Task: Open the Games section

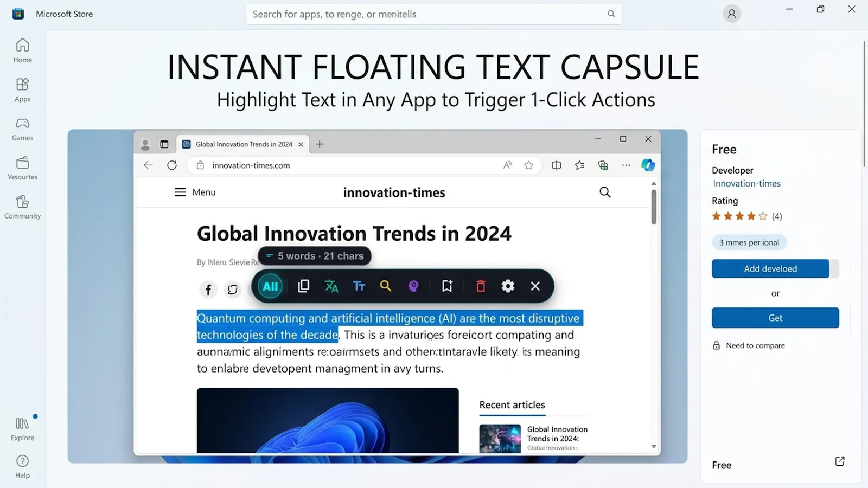Action: 23,129
